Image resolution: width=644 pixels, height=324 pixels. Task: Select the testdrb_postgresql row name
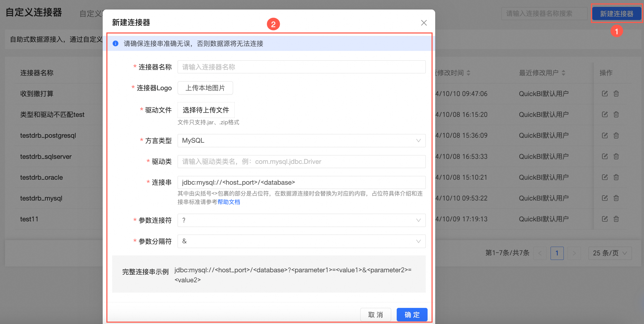(48, 136)
